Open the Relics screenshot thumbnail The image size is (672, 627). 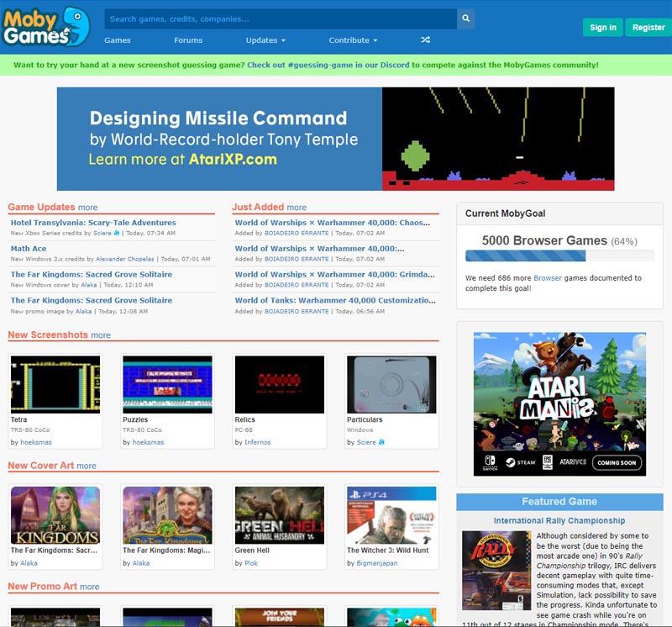click(280, 384)
